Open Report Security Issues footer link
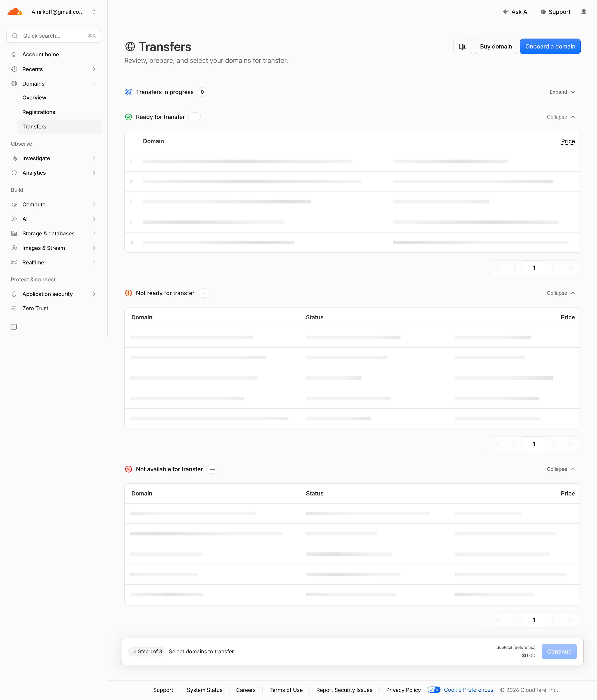The width and height of the screenshot is (597, 700). pos(344,690)
